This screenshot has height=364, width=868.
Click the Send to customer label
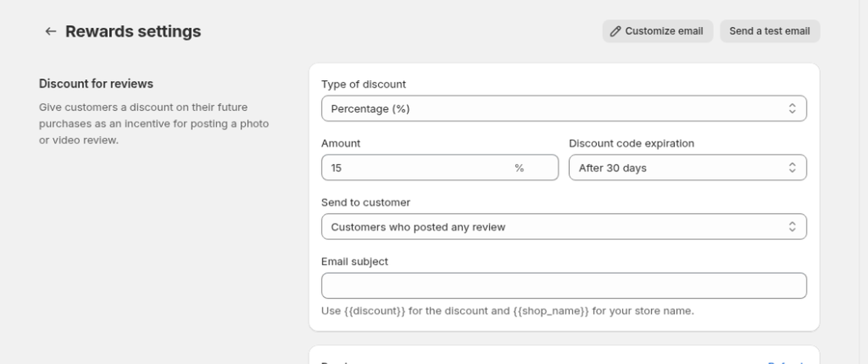tap(365, 202)
